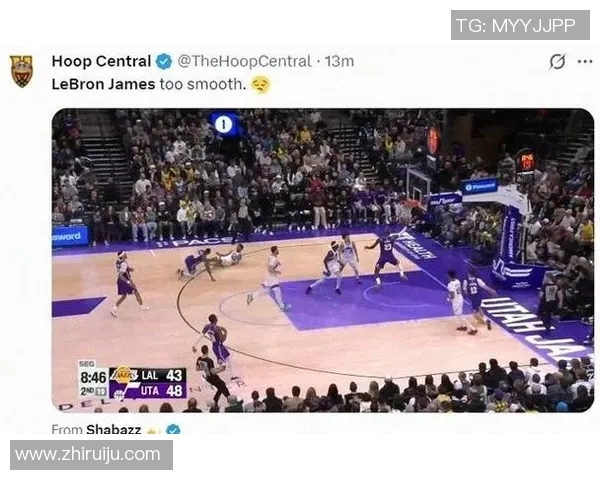Click the verified badge next to Shabazz

(x=173, y=429)
